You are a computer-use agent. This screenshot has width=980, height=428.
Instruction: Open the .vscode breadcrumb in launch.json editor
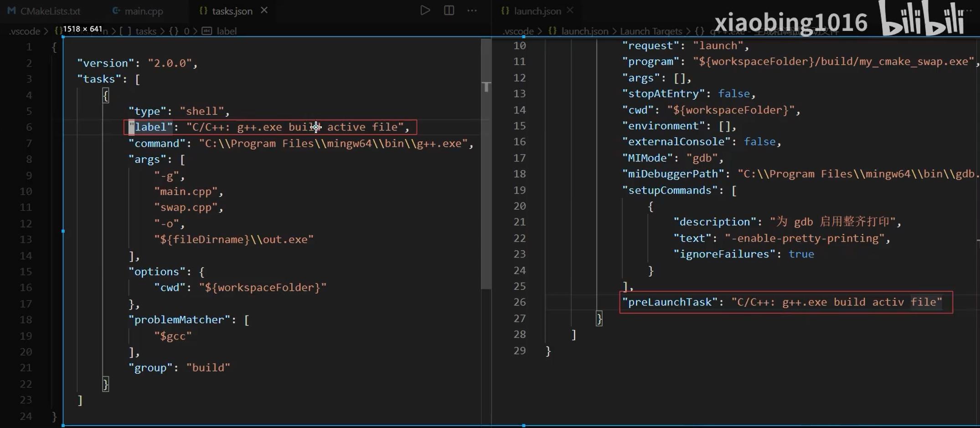pyautogui.click(x=518, y=31)
